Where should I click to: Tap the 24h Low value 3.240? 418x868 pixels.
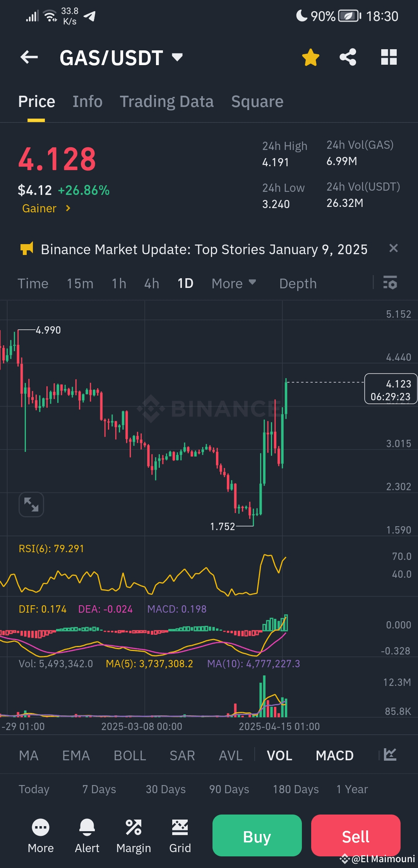click(276, 204)
